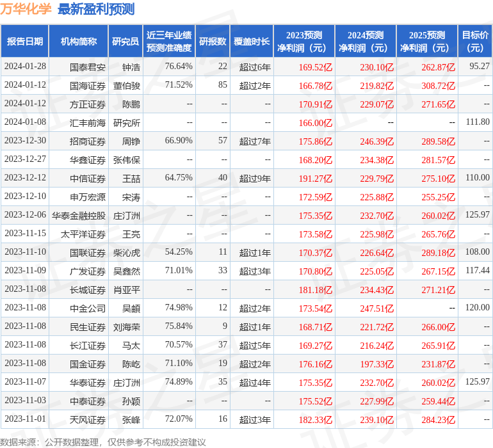493x448 pixels.
Task: Click 2024 forecast 247.51亿
Action: tap(376, 308)
